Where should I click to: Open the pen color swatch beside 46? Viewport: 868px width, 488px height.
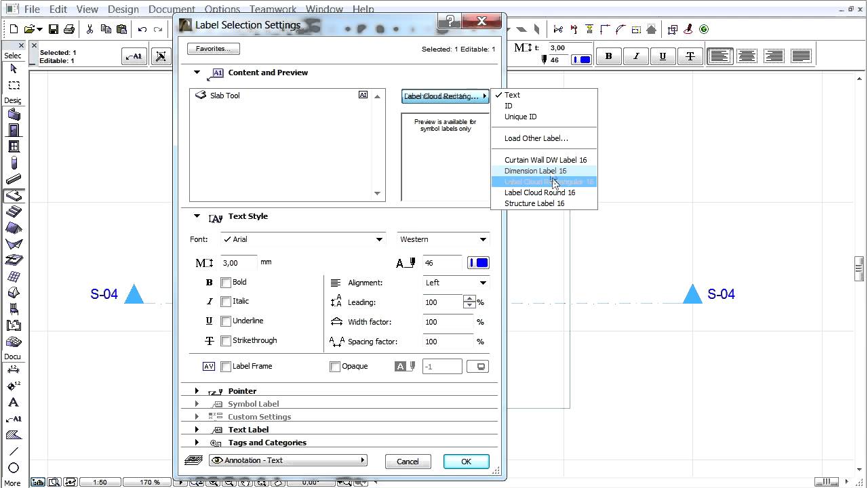pyautogui.click(x=478, y=263)
